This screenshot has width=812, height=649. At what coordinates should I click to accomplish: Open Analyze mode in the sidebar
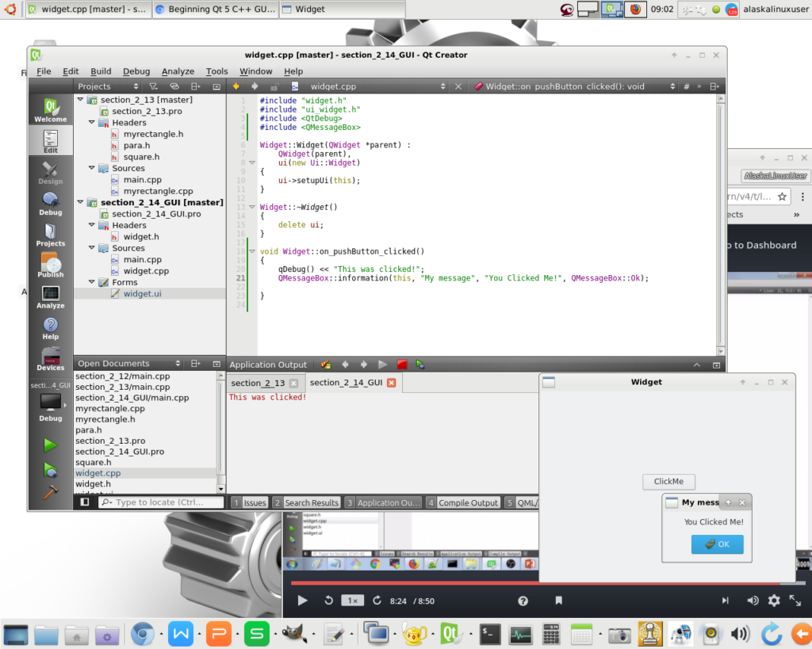coord(50,297)
